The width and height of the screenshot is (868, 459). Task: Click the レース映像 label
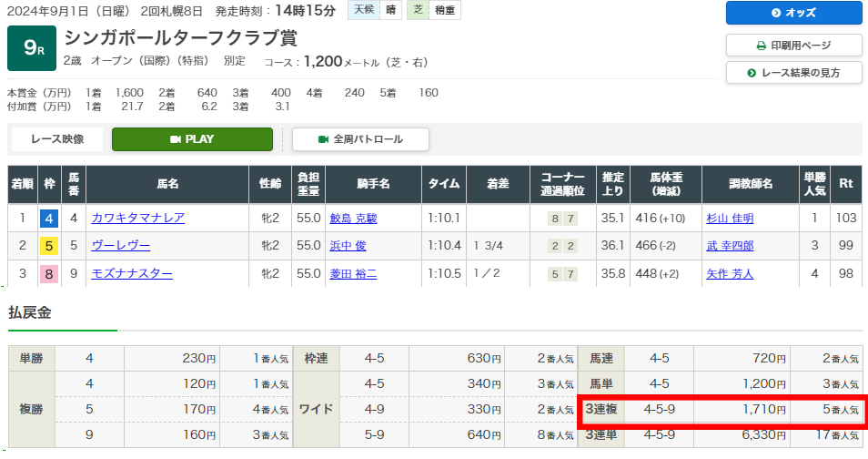pyautogui.click(x=57, y=139)
